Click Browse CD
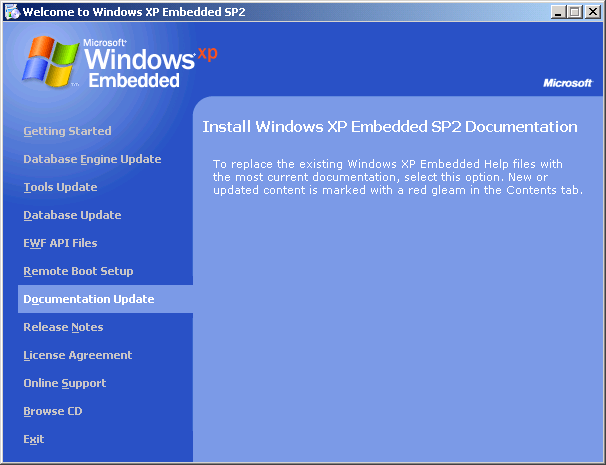Image resolution: width=606 pixels, height=465 pixels. (x=53, y=411)
